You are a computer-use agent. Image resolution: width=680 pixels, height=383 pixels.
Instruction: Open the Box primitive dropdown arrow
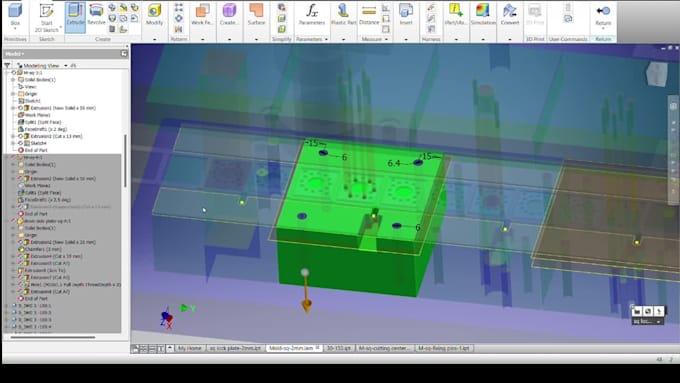tap(15, 29)
